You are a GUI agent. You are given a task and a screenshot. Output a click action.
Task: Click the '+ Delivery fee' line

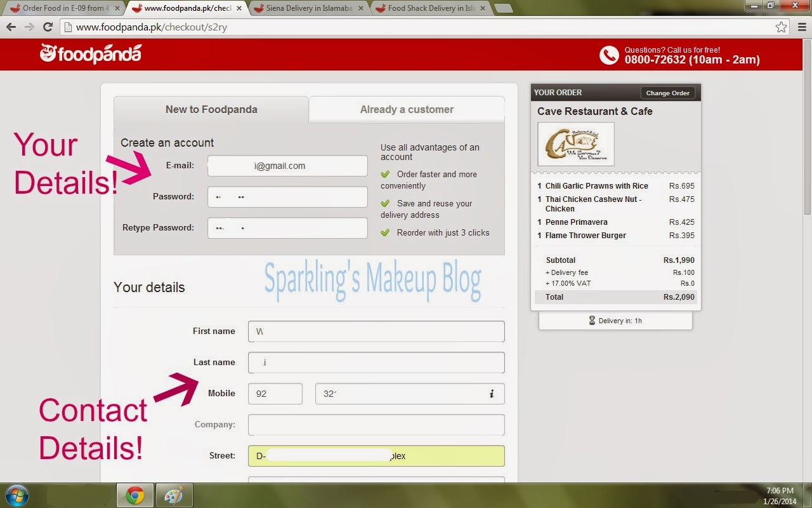pyautogui.click(x=566, y=272)
